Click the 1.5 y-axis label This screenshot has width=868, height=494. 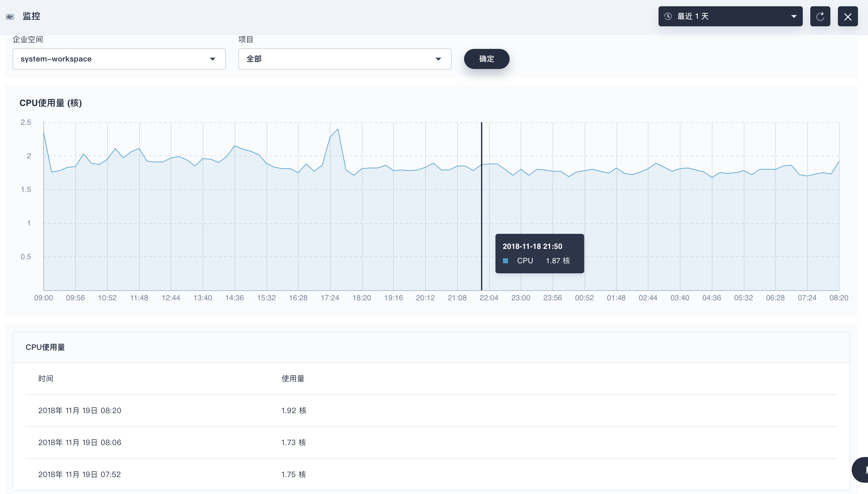click(x=26, y=189)
